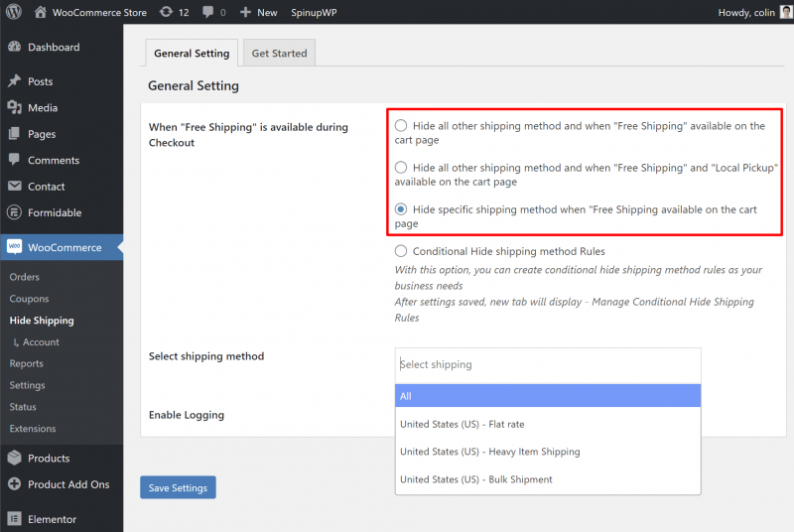The image size is (794, 532).
Task: Click the 12 updates count
Action: [x=184, y=12]
